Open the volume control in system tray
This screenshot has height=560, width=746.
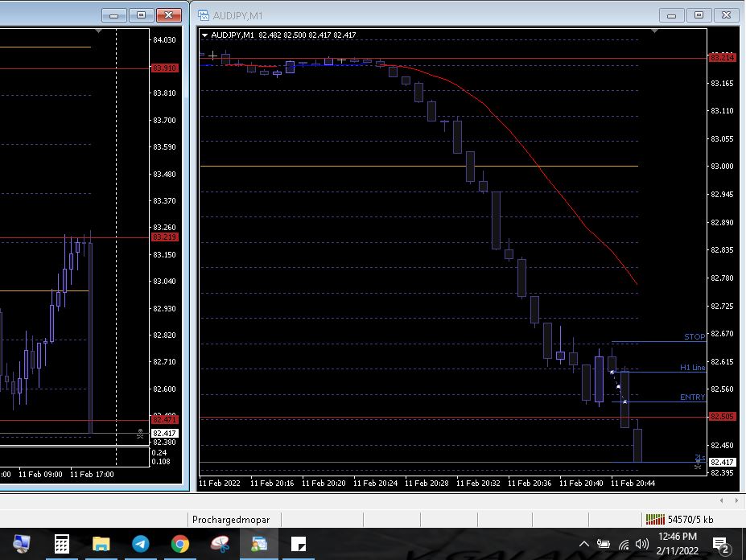[642, 544]
